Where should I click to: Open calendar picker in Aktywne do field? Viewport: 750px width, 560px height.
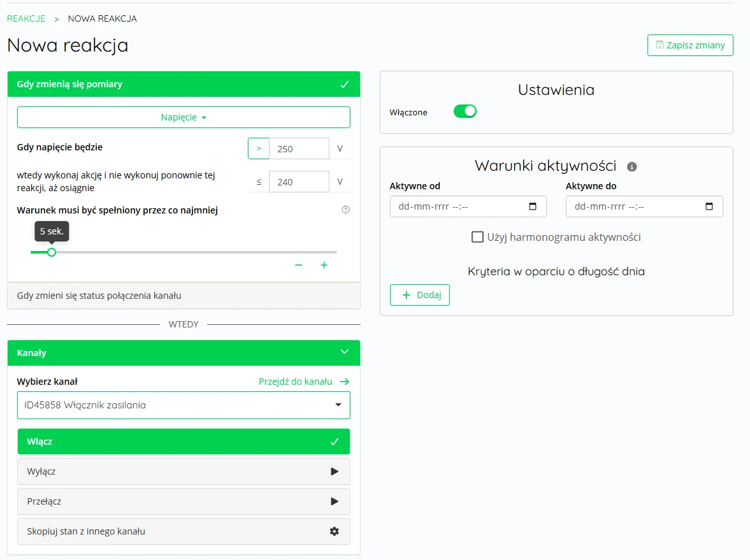(x=709, y=206)
